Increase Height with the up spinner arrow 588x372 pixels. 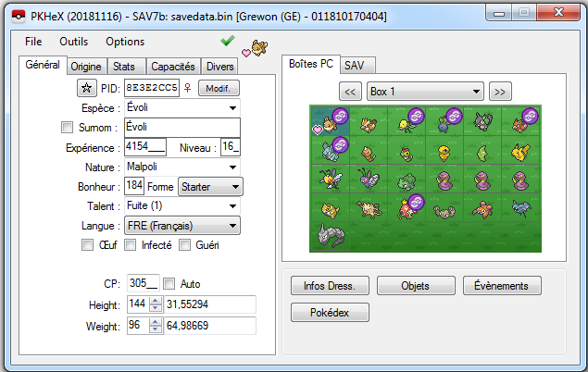point(156,301)
